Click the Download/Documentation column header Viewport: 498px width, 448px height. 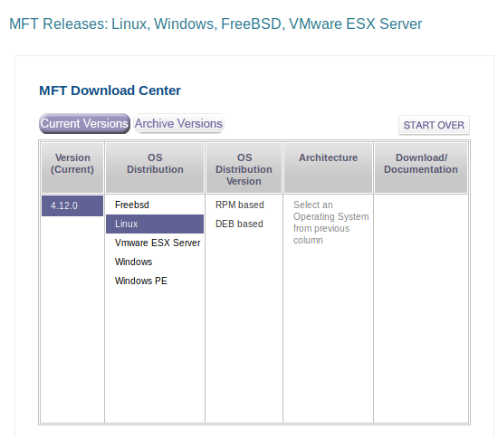421,167
